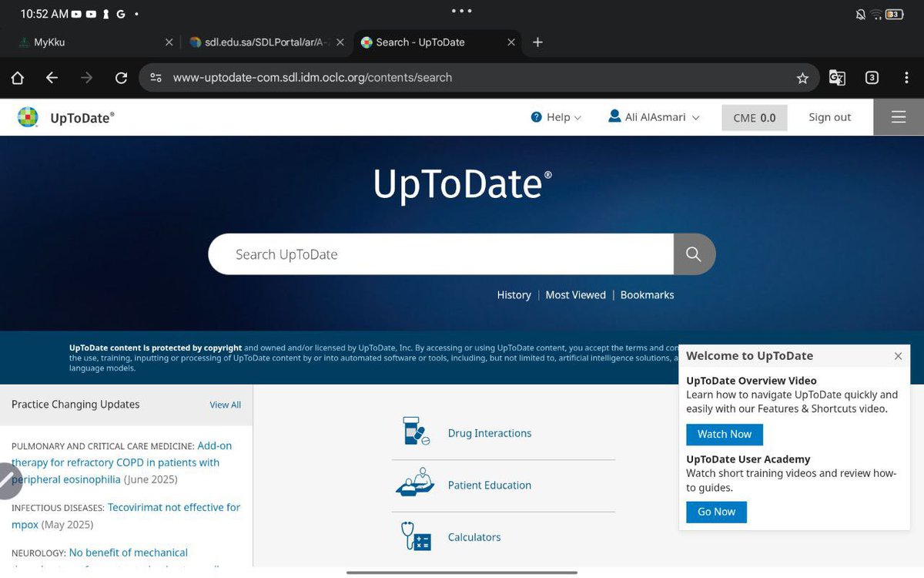Click the Drug Interactions pill icon
Screen dimensions: 924x578
point(417,432)
